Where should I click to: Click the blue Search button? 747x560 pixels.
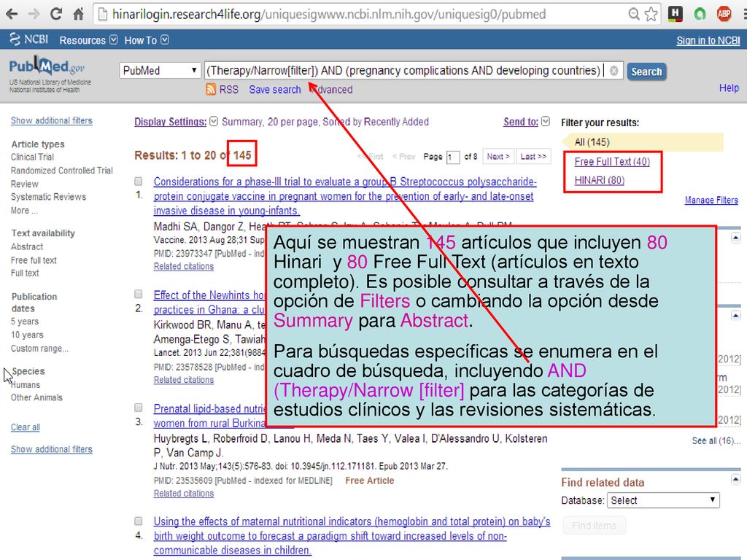tap(646, 71)
